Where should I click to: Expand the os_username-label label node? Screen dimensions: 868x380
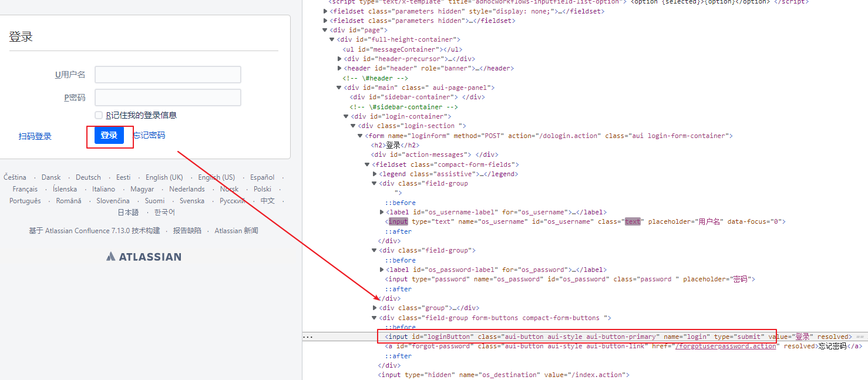click(x=382, y=212)
